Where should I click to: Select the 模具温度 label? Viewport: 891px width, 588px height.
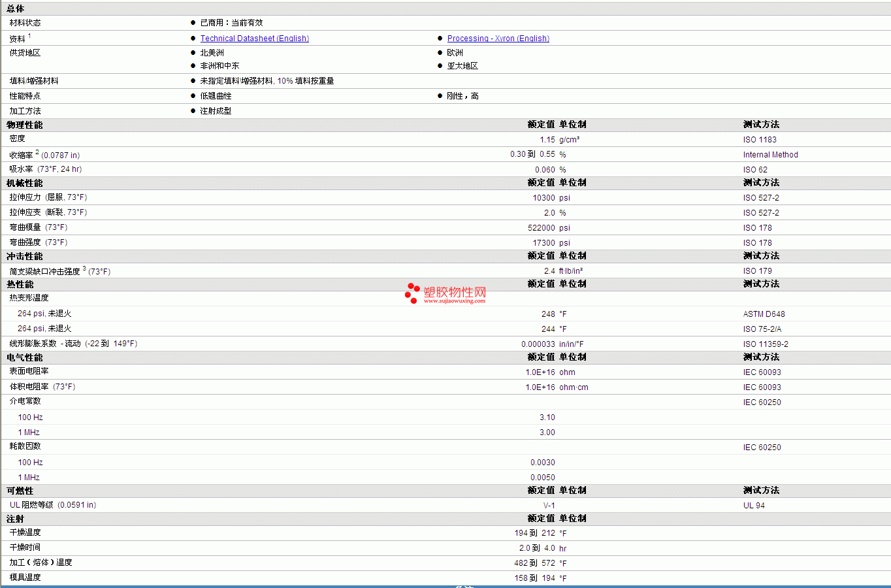25,578
